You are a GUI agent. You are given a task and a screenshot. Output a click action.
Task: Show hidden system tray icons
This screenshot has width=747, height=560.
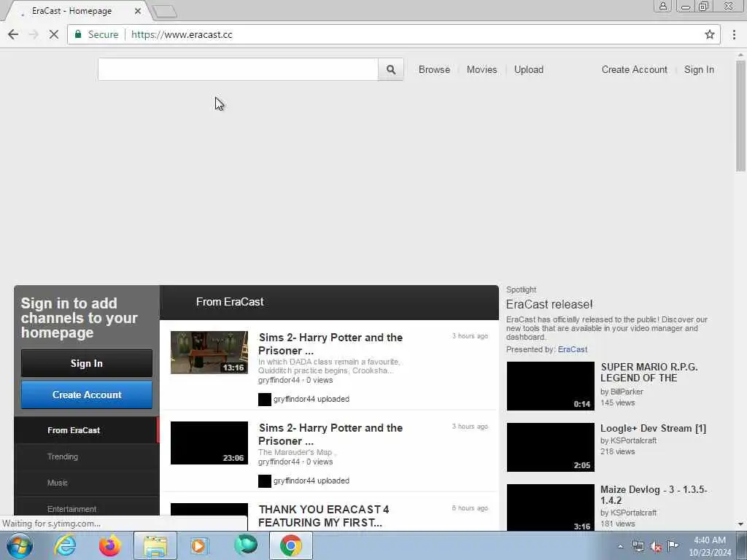point(620,546)
